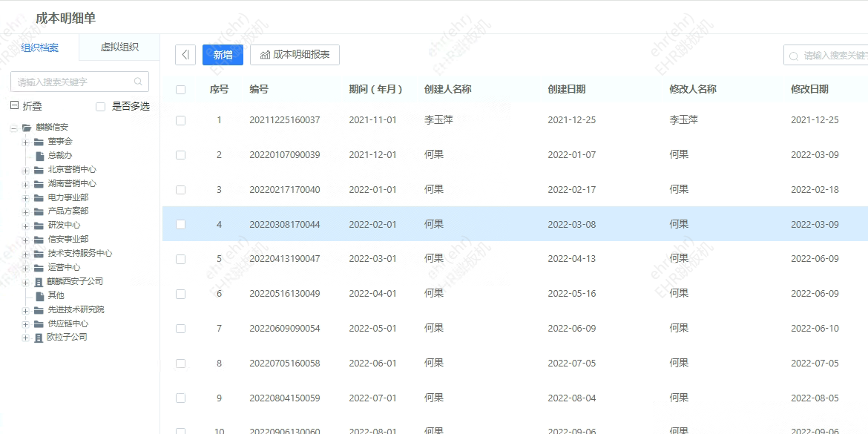Check the checkbox on row 4
868x434 pixels.
[x=180, y=223]
